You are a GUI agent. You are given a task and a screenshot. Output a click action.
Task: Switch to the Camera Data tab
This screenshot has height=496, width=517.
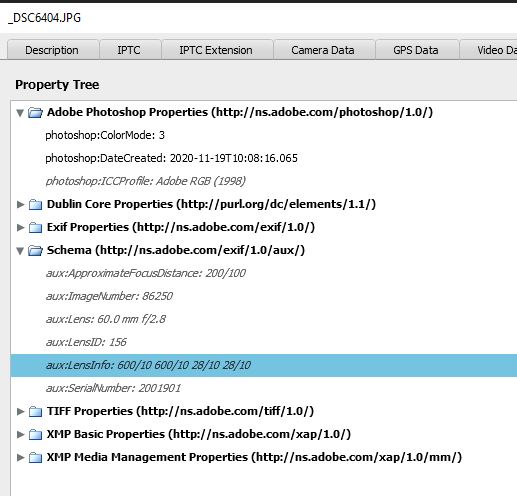pyautogui.click(x=323, y=50)
